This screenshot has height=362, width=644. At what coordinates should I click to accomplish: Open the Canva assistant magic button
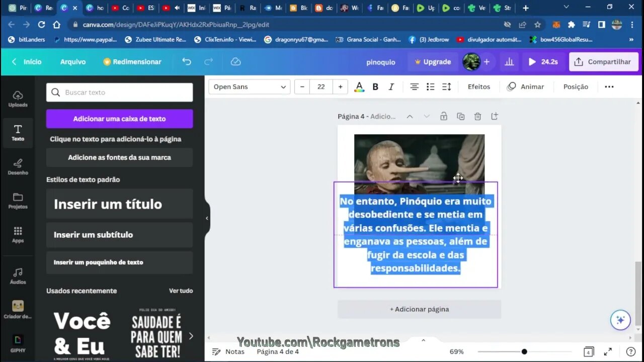click(x=620, y=320)
